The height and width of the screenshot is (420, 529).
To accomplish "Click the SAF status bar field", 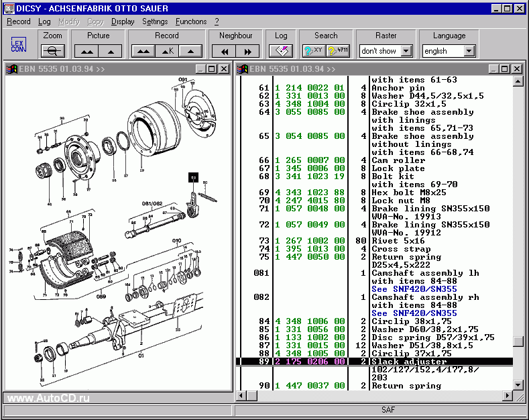I will [x=379, y=410].
